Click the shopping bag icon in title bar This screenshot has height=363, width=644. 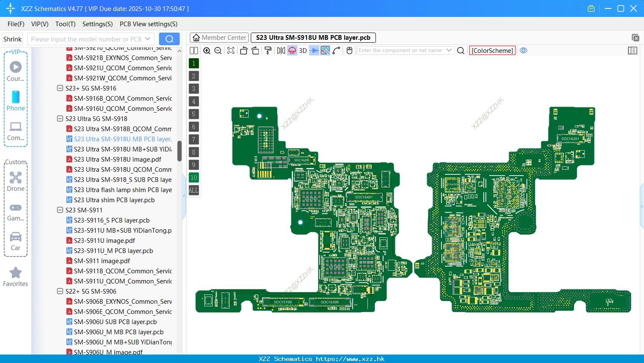click(x=591, y=8)
